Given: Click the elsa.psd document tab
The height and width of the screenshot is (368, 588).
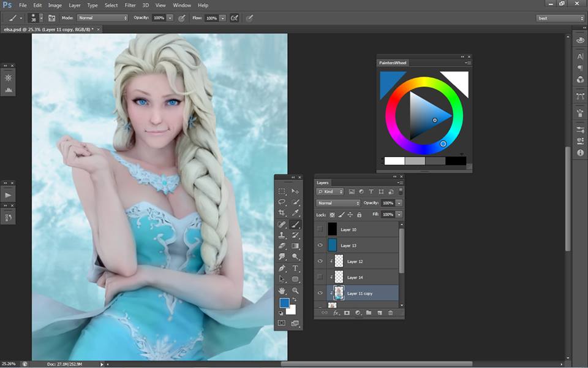Looking at the screenshot, I should point(47,29).
